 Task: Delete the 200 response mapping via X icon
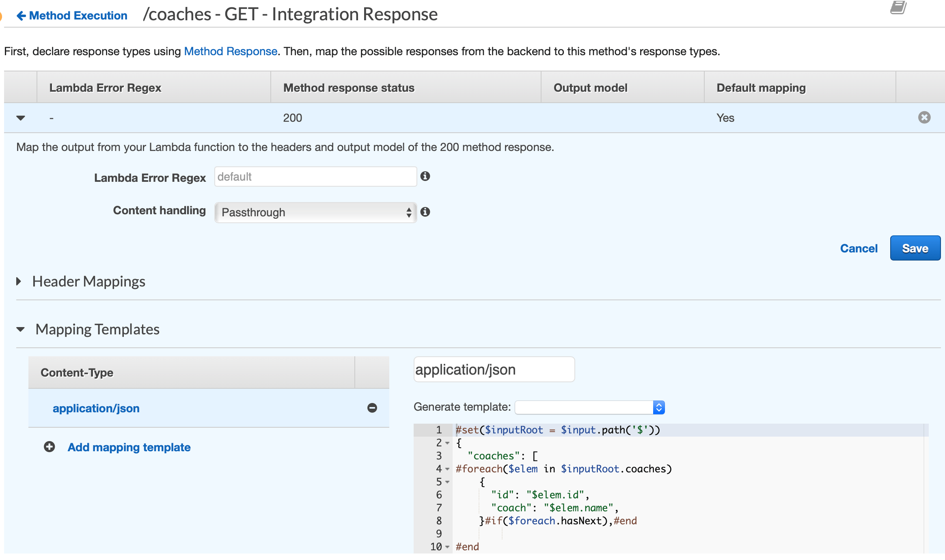(x=924, y=117)
